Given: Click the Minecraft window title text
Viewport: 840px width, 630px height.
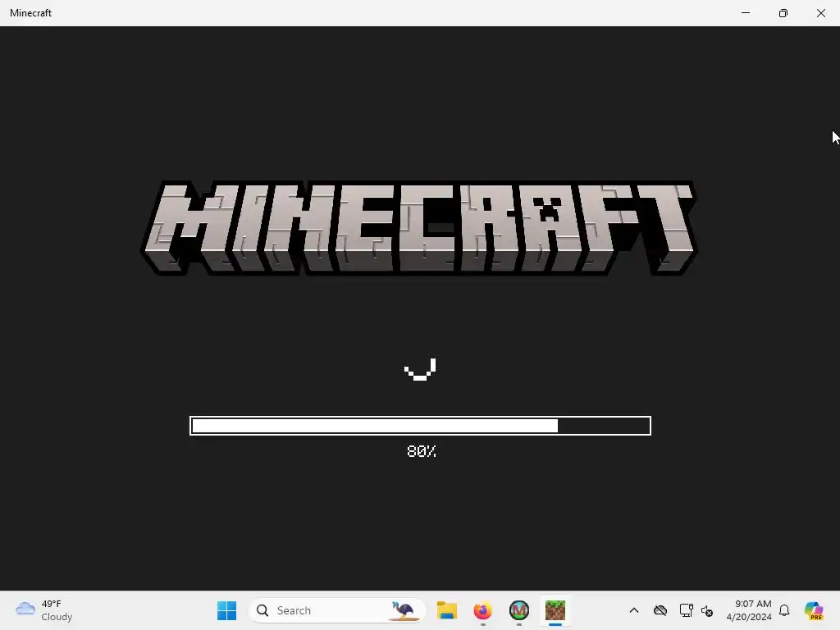Looking at the screenshot, I should point(30,13).
